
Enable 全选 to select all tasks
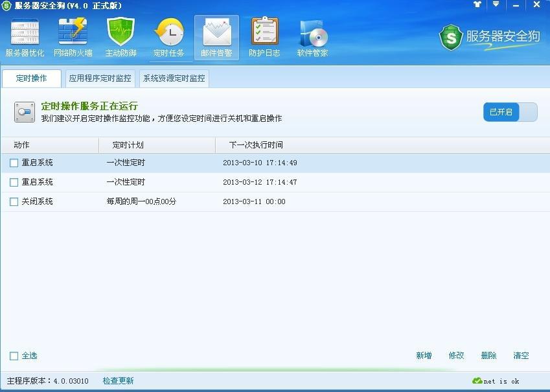tap(13, 355)
